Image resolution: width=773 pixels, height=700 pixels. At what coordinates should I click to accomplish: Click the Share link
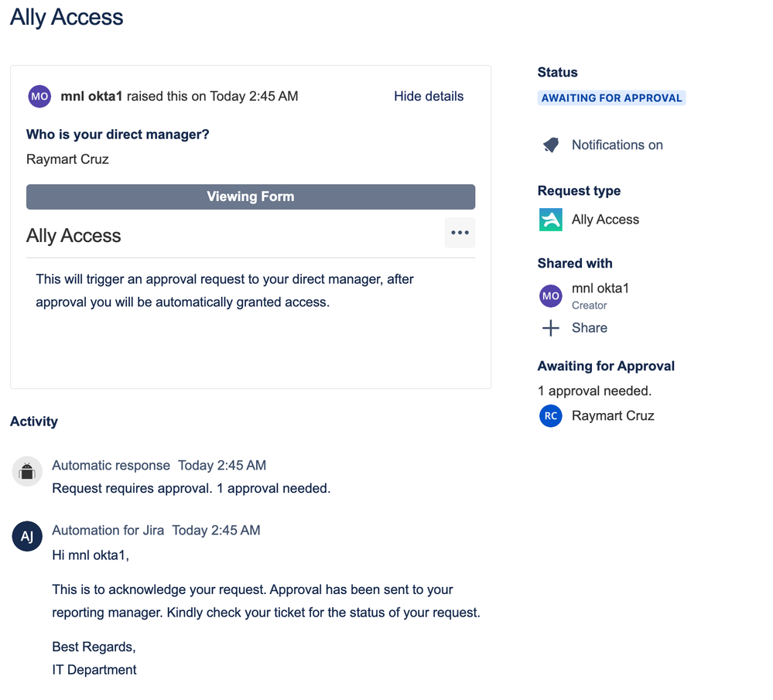tap(589, 328)
